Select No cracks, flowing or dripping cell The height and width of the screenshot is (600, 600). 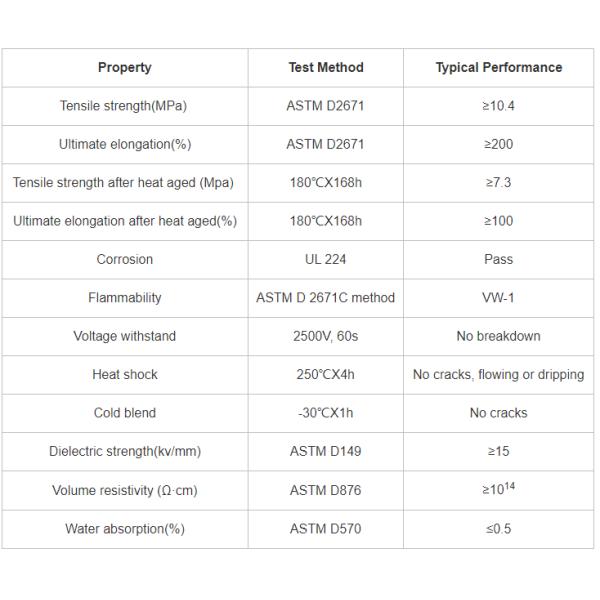point(498,375)
